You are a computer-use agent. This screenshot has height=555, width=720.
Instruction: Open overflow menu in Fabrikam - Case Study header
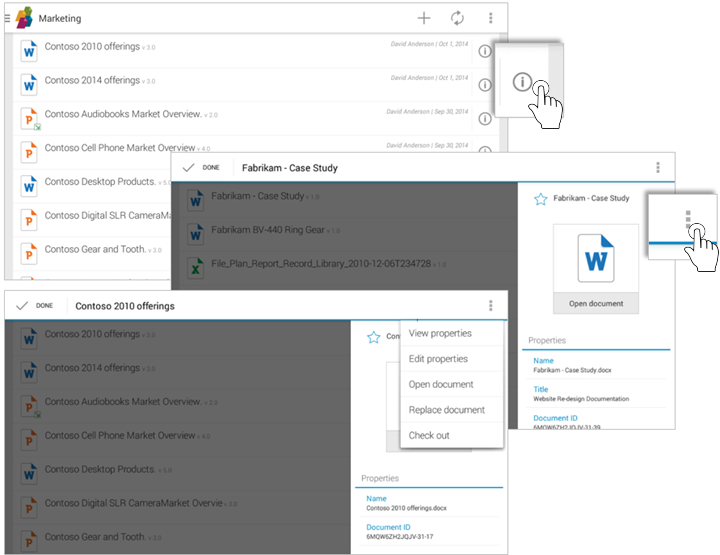tap(657, 168)
